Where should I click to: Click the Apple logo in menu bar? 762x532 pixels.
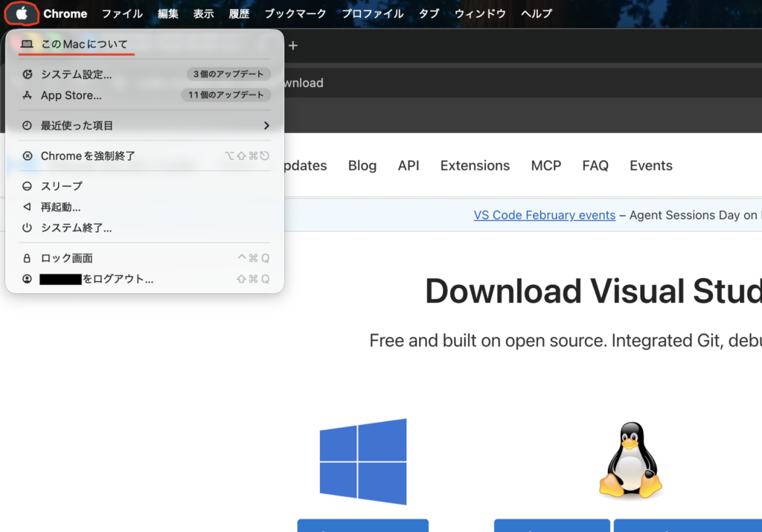pyautogui.click(x=22, y=13)
